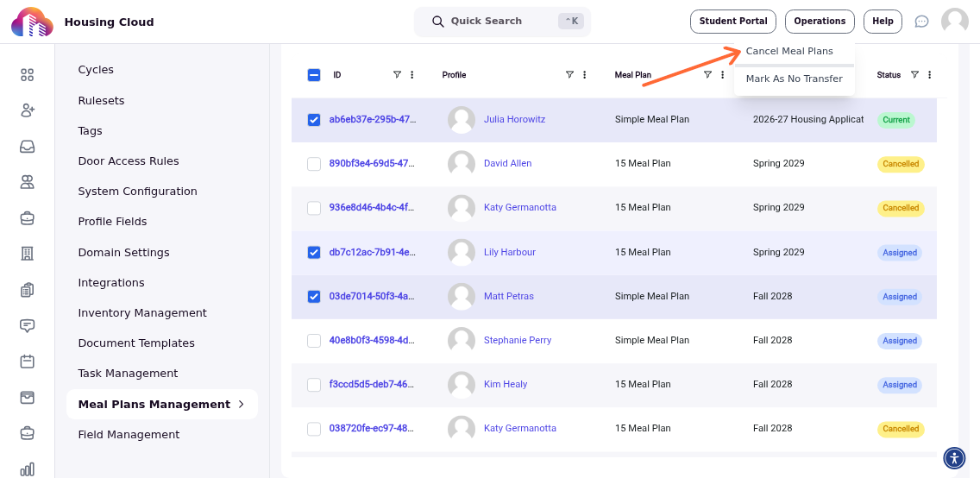Open the message bubble sidebar icon

pos(27,325)
